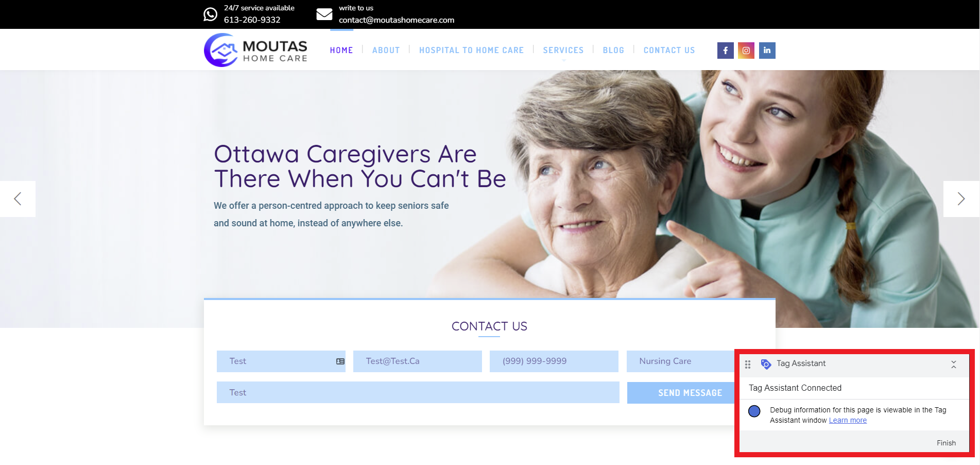Open the LinkedIn social icon

point(767,51)
